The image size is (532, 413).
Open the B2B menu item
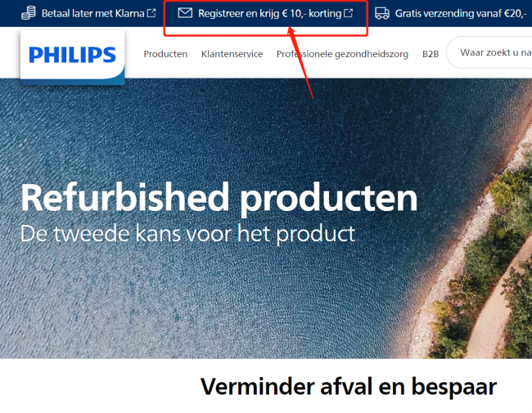[x=431, y=54]
